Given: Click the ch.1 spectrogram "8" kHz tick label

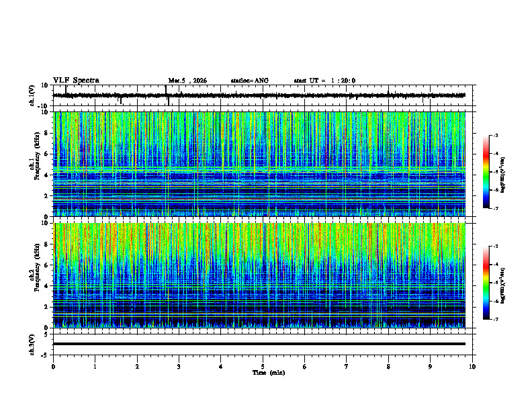Looking at the screenshot, I should 47,133.
